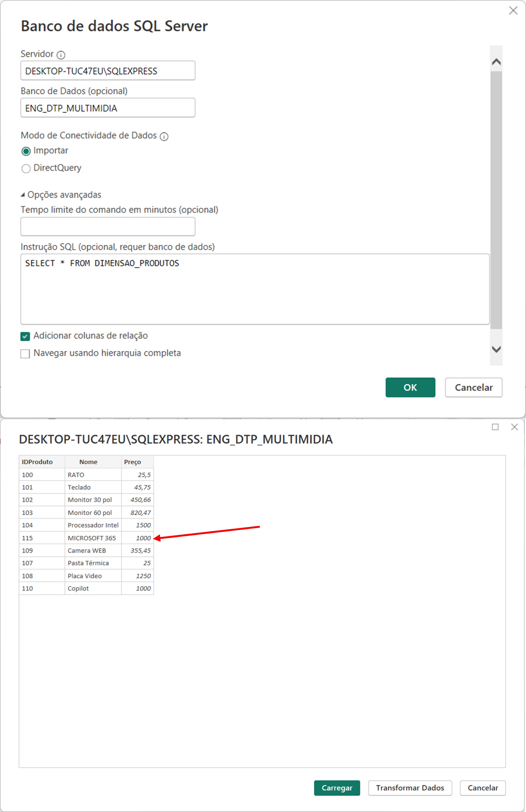526x812 pixels.
Task: Click the IDProduto cell 110
Action: 42,588
